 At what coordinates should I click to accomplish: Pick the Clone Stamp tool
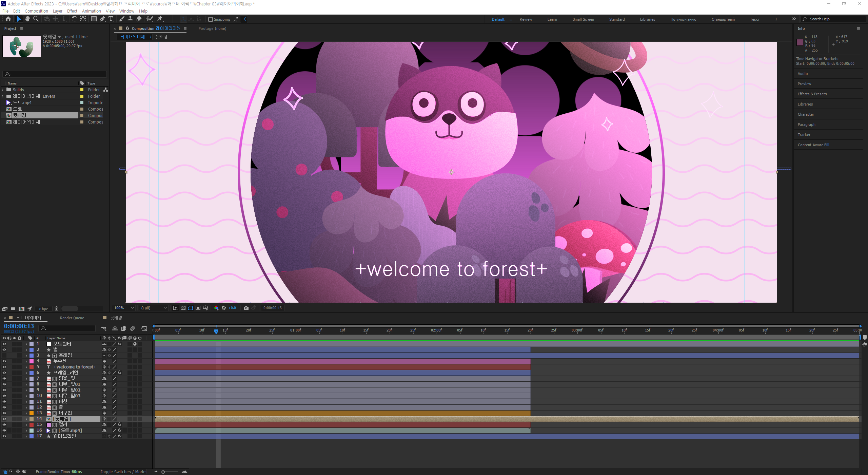130,19
